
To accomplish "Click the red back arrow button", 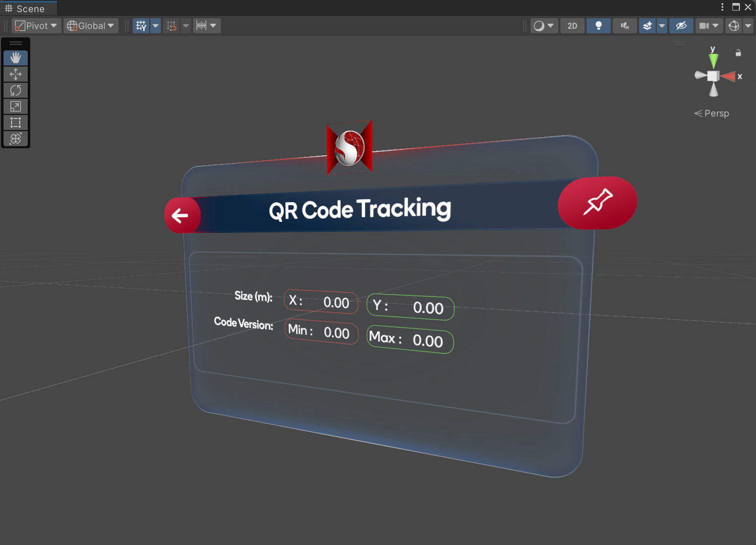I will (x=182, y=215).
